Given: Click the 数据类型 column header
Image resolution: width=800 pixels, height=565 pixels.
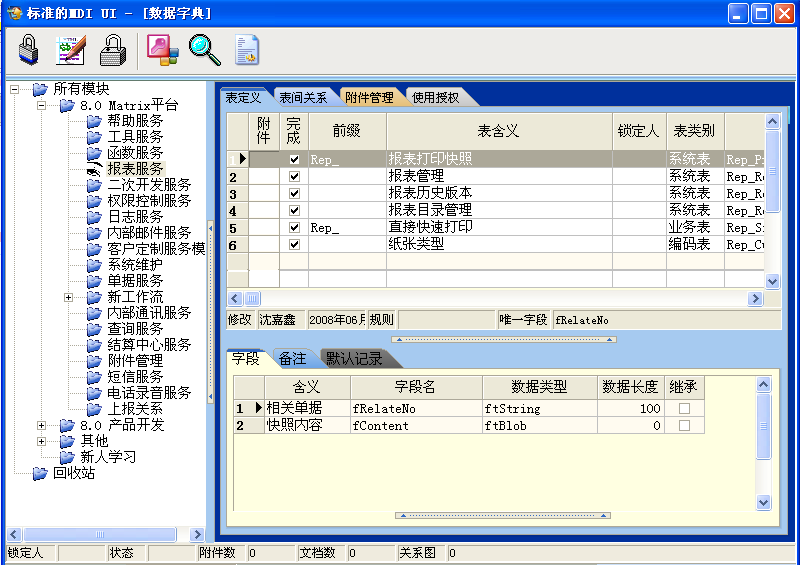Looking at the screenshot, I should point(540,387).
